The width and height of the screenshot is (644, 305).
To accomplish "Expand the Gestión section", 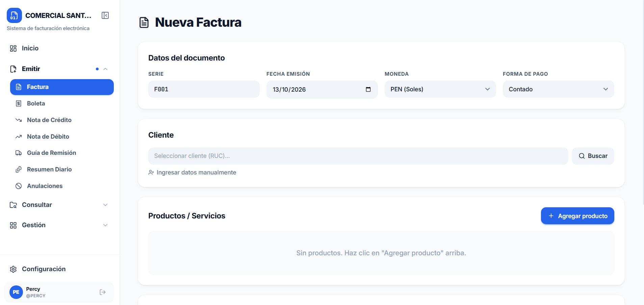I will tap(60, 225).
